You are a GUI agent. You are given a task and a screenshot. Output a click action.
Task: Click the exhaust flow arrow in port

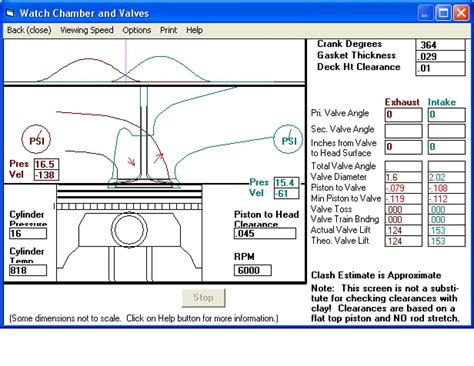[131, 161]
